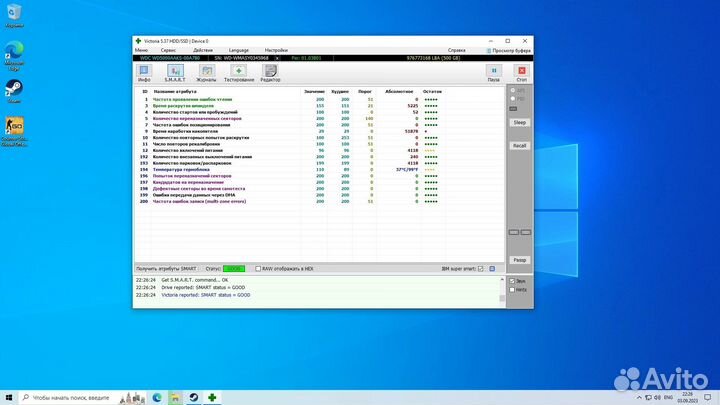Open File Explorer from the taskbar
This screenshot has width=720, height=405.
click(x=175, y=398)
